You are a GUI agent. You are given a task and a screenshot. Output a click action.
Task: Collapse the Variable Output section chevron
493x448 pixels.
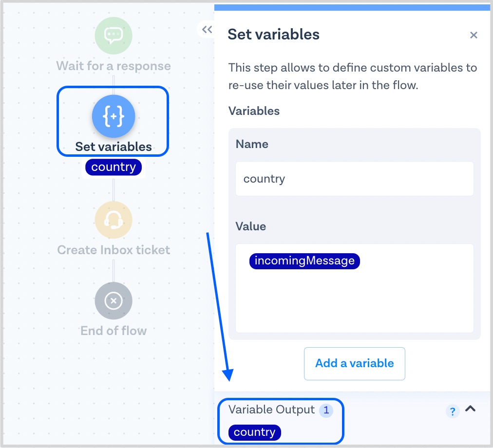(x=470, y=410)
